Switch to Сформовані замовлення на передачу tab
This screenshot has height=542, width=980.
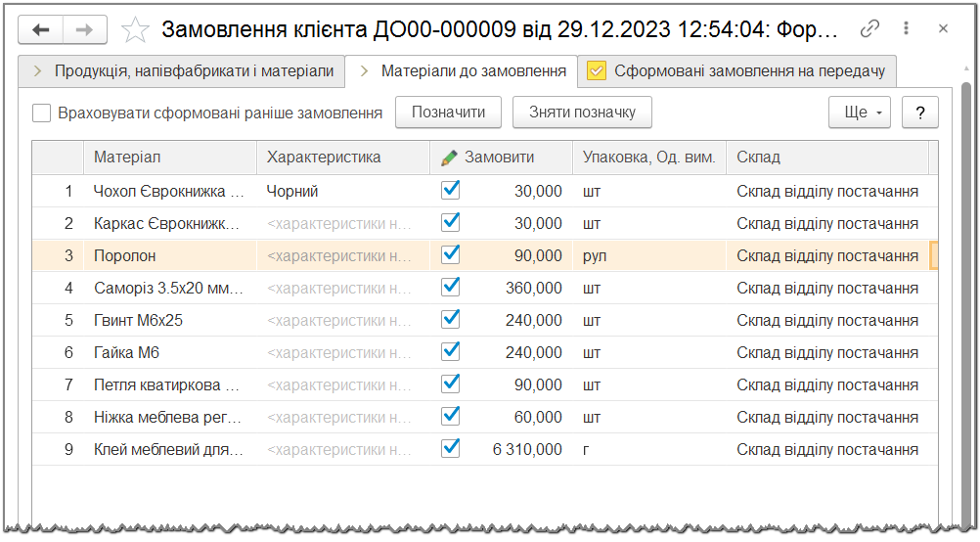749,71
